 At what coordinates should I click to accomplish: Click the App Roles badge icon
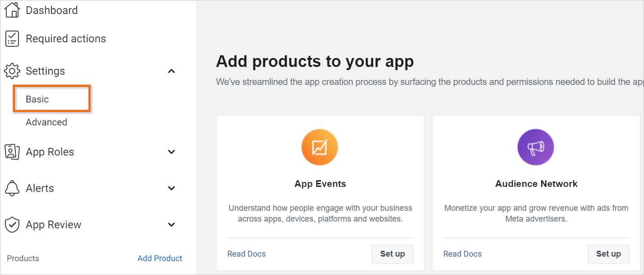coord(12,151)
